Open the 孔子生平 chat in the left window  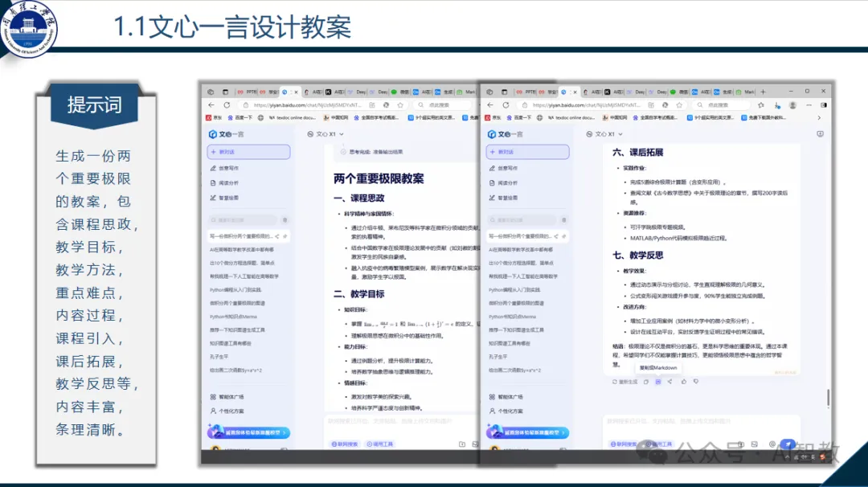tap(219, 356)
